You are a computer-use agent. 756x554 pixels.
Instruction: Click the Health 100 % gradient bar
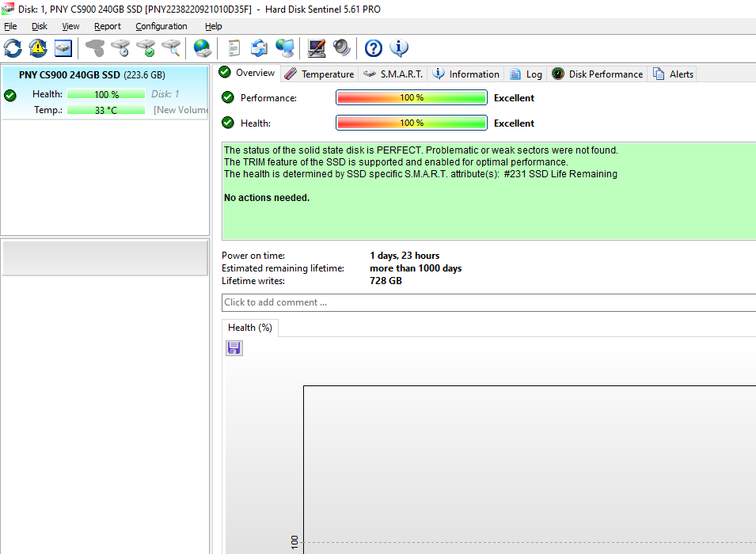pos(412,123)
